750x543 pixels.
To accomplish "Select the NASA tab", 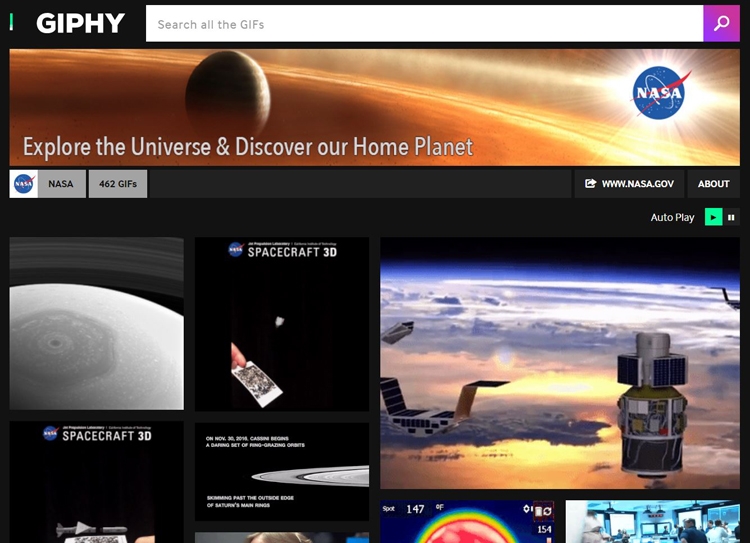I will point(61,184).
